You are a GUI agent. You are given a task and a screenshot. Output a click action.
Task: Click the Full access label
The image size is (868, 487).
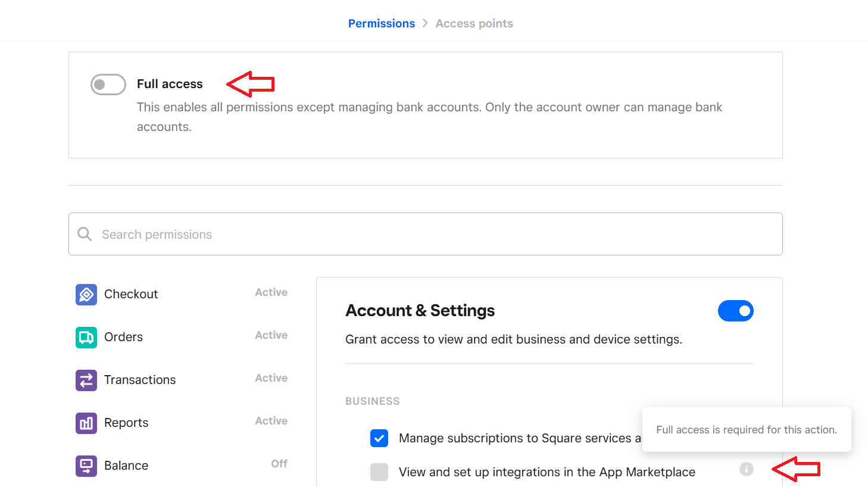pyautogui.click(x=170, y=84)
